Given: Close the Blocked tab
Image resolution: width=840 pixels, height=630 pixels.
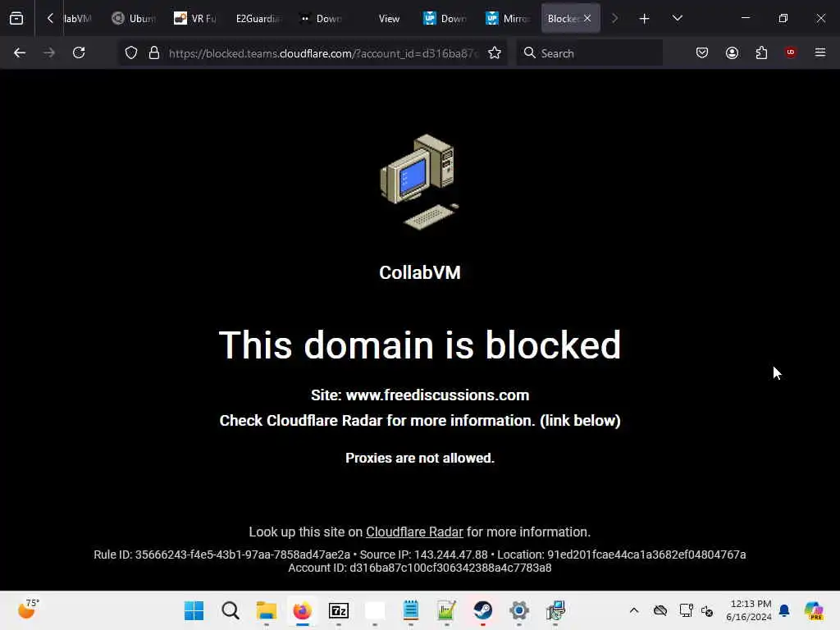Looking at the screenshot, I should (x=587, y=18).
